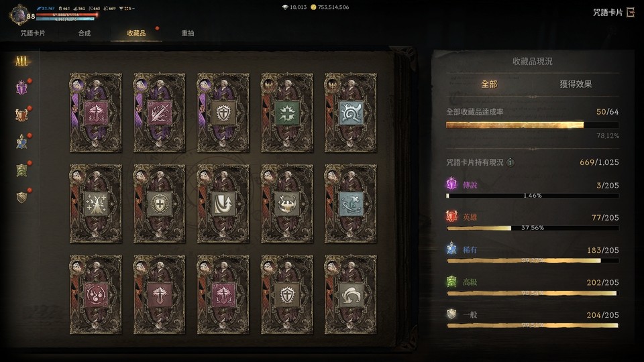Open the 重抽 tab
Image resolution: width=644 pixels, height=362 pixels.
pos(188,34)
